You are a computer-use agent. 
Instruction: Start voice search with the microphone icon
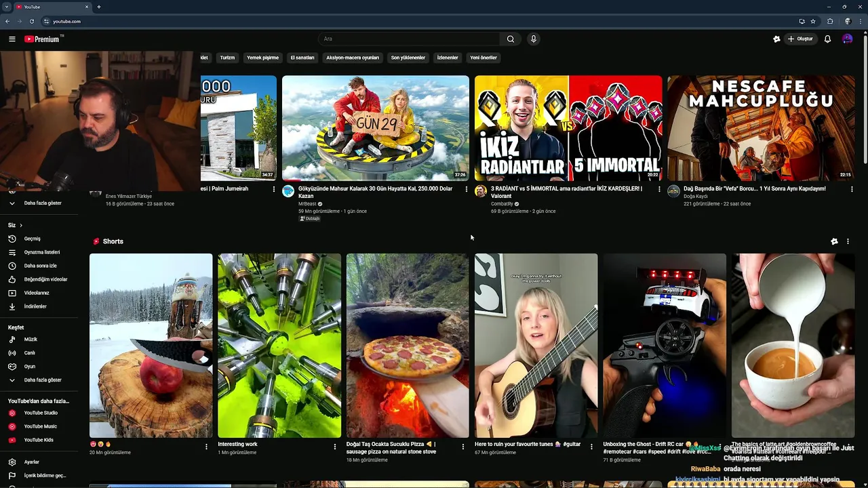(x=534, y=39)
